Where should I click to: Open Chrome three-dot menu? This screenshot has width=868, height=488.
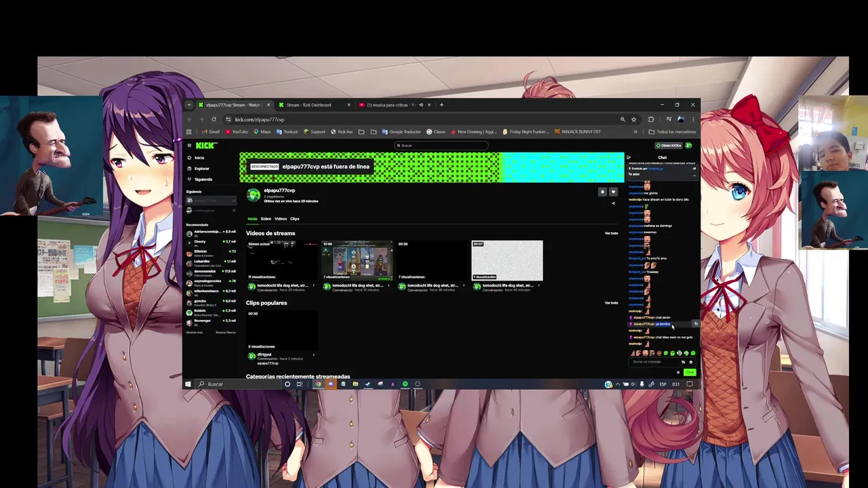[x=693, y=119]
